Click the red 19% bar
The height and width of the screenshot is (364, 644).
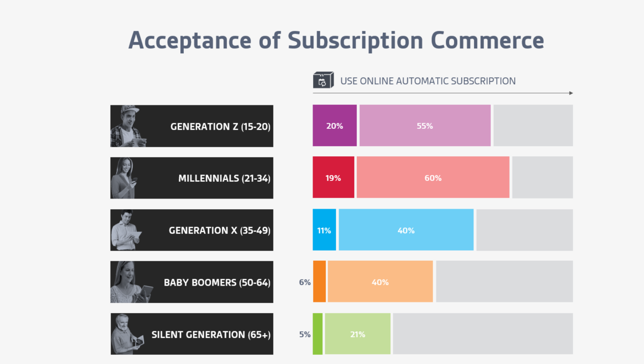pos(333,178)
